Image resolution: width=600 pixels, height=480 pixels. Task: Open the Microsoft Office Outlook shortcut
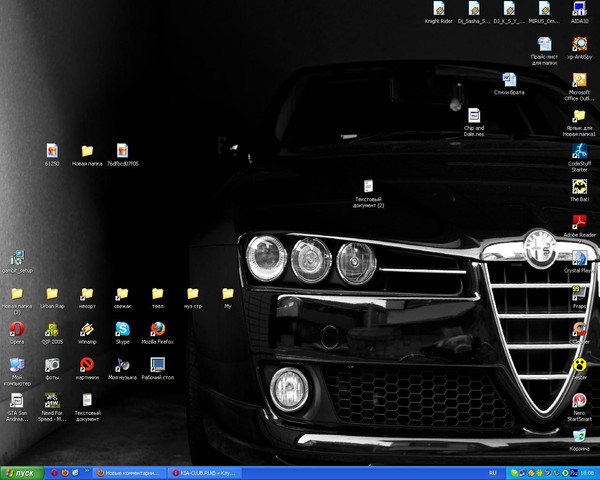coord(579,80)
